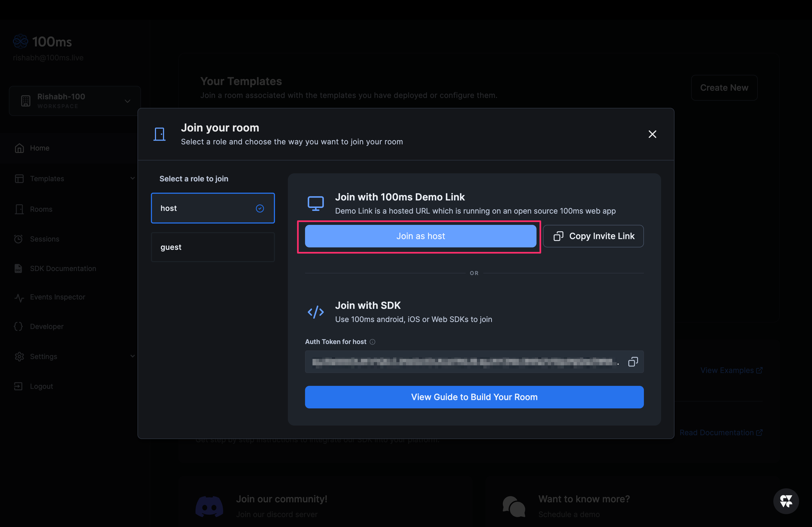
Task: Expand the Settings sidebar section
Action: coord(132,356)
